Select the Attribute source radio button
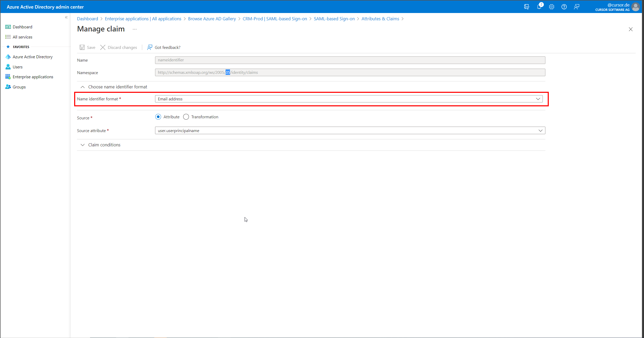The height and width of the screenshot is (338, 644). click(x=158, y=117)
